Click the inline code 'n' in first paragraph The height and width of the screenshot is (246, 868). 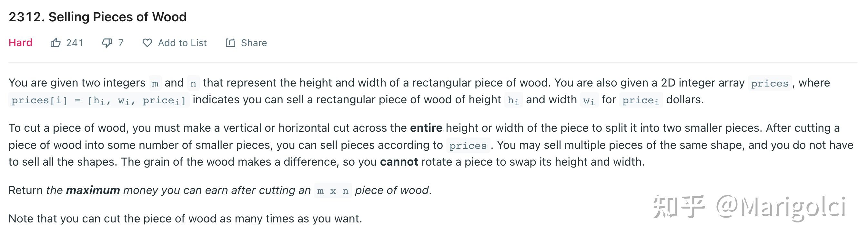(x=193, y=83)
